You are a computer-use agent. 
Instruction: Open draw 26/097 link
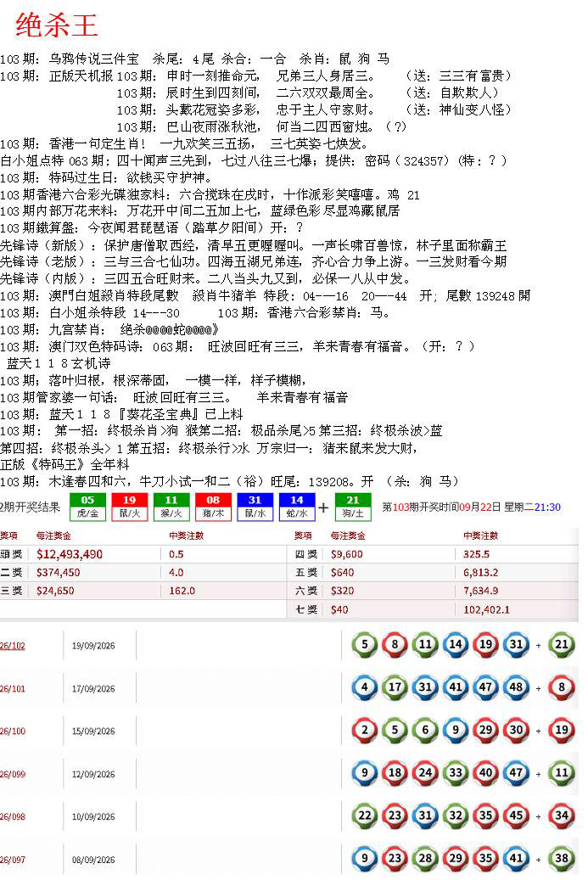tap(13, 860)
